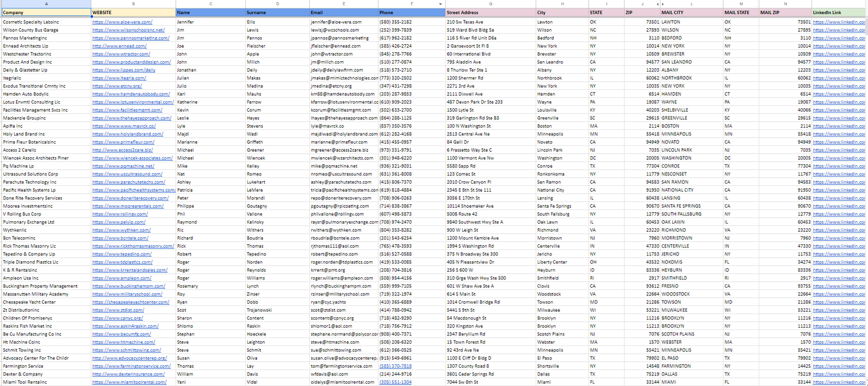Screen dimensions: 868x386
Task: Select the Mackenzie Groupinc company cell
Action: coord(46,118)
